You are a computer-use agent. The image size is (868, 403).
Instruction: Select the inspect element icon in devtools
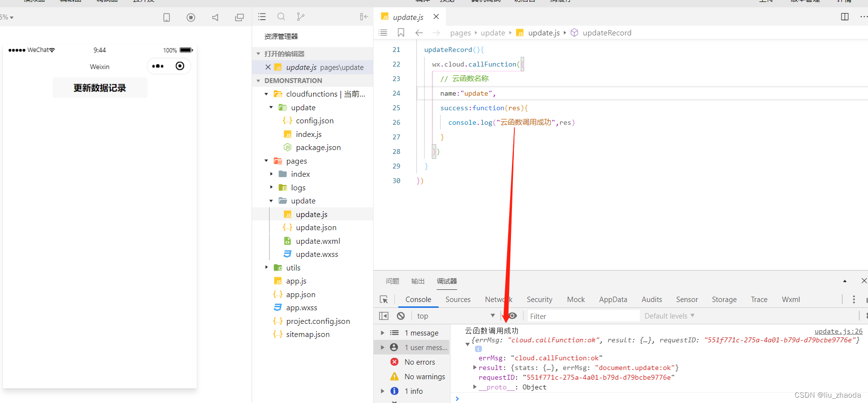tap(384, 300)
